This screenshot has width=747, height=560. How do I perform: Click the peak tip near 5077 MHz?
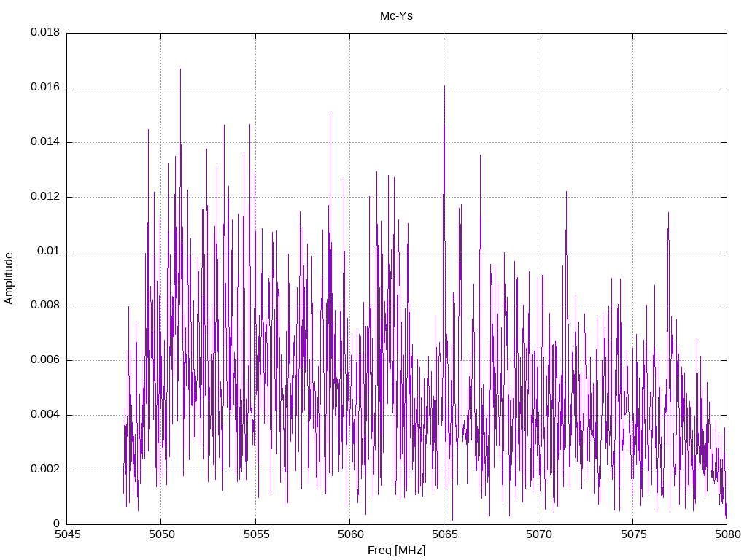668,213
